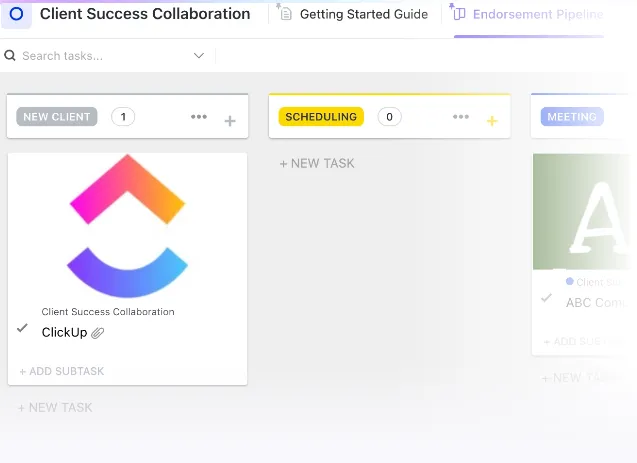Click the Getting Started Guide doc icon
Screen dimensions: 637x463
point(286,14)
